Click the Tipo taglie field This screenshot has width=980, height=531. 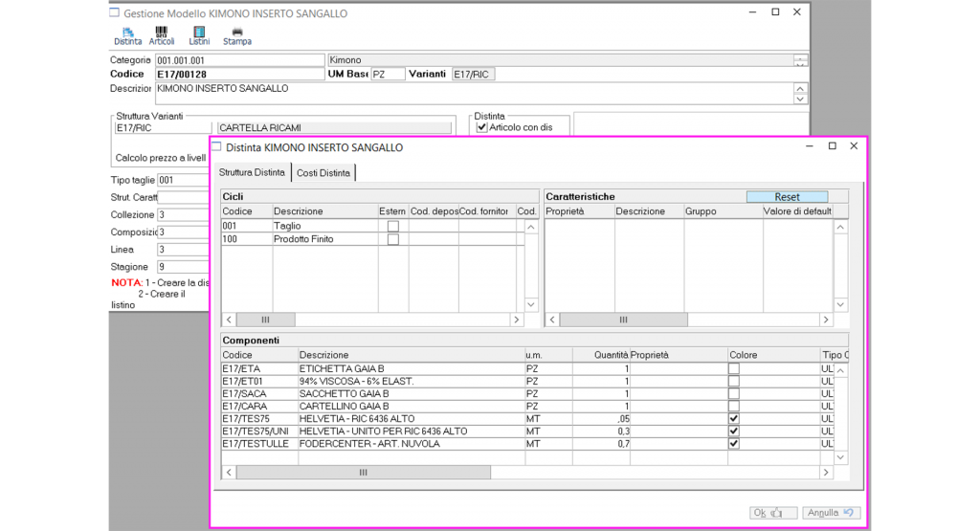click(183, 180)
